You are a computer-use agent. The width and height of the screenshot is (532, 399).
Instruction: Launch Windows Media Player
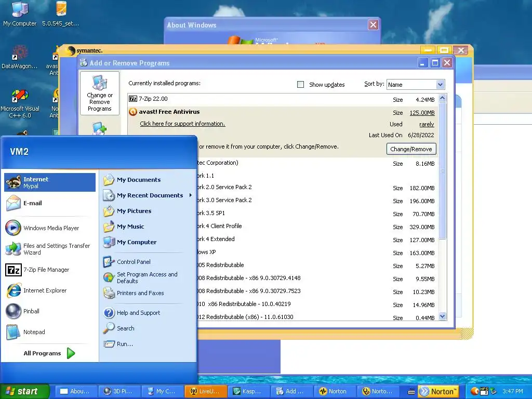(50, 228)
